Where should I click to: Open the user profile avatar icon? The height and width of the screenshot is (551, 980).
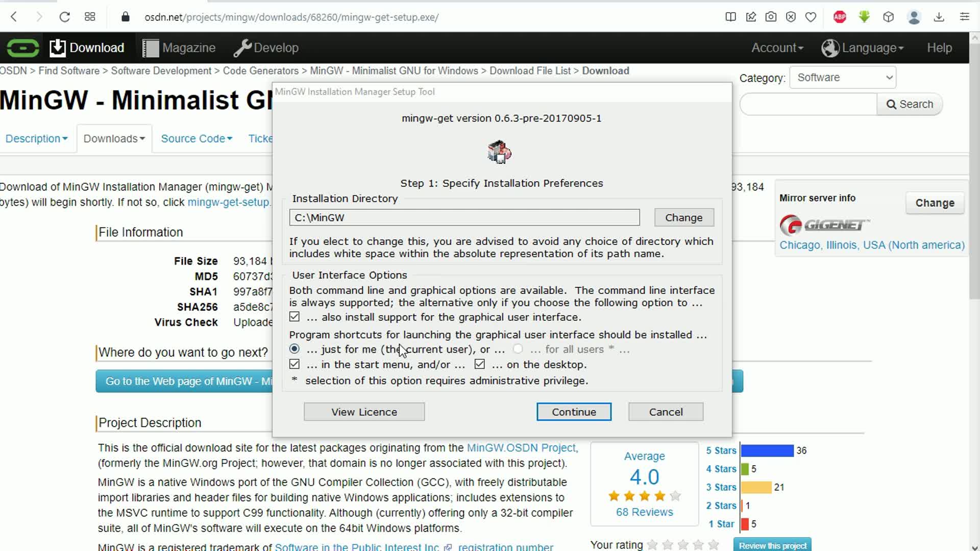[x=914, y=17]
